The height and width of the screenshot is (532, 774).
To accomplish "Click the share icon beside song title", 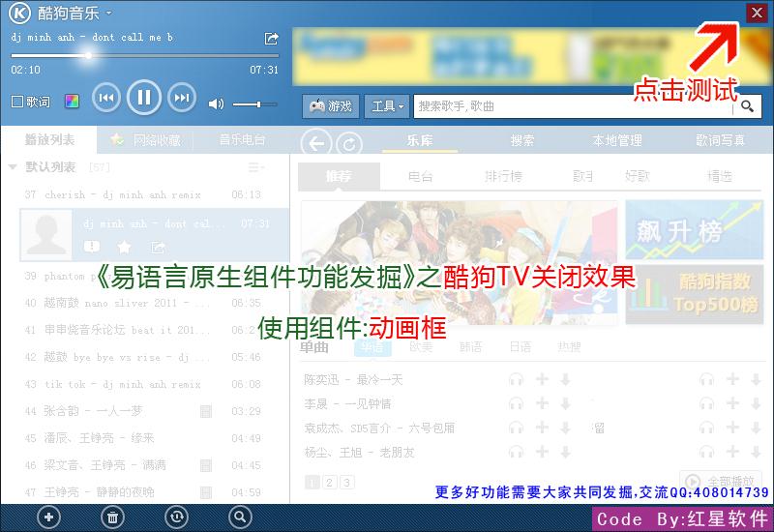I will pos(272,39).
